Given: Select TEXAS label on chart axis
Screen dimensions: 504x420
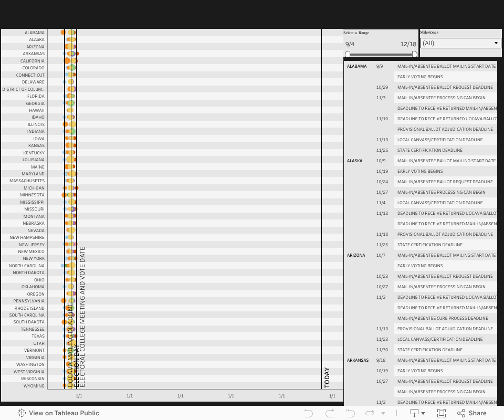Looking at the screenshot, I should pos(38,336).
